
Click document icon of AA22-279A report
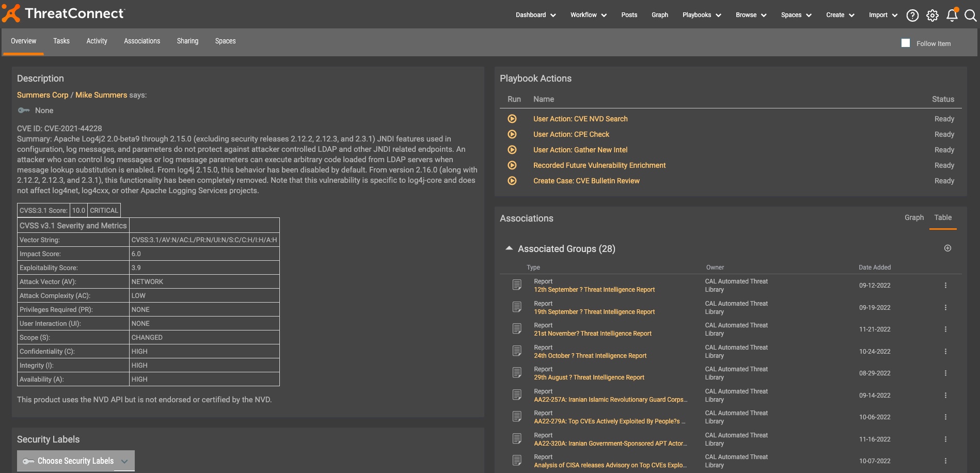517,417
